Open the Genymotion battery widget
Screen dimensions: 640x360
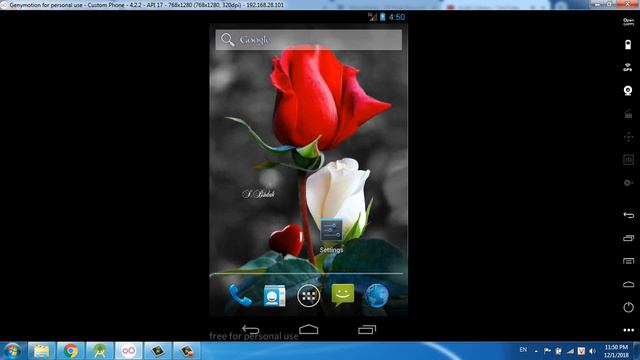[x=628, y=44]
